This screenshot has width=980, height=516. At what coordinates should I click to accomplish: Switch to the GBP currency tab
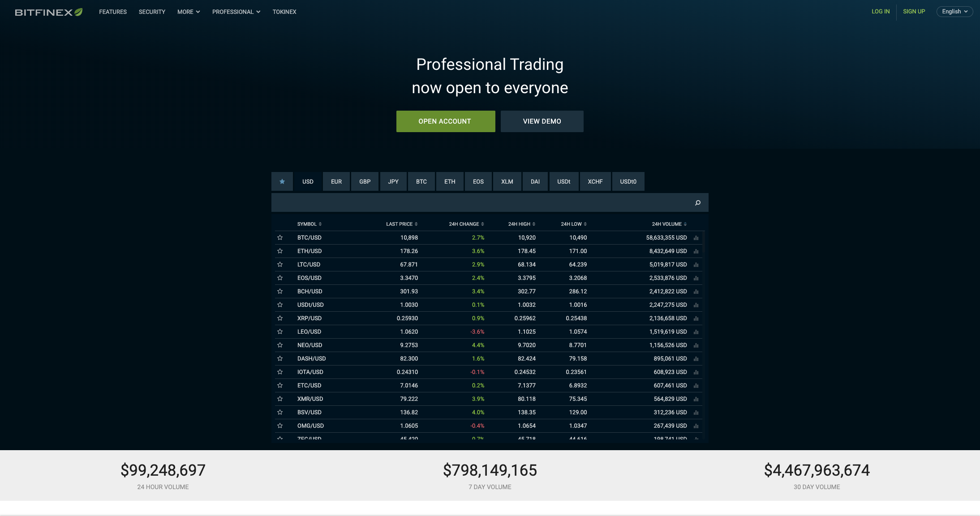[365, 181]
